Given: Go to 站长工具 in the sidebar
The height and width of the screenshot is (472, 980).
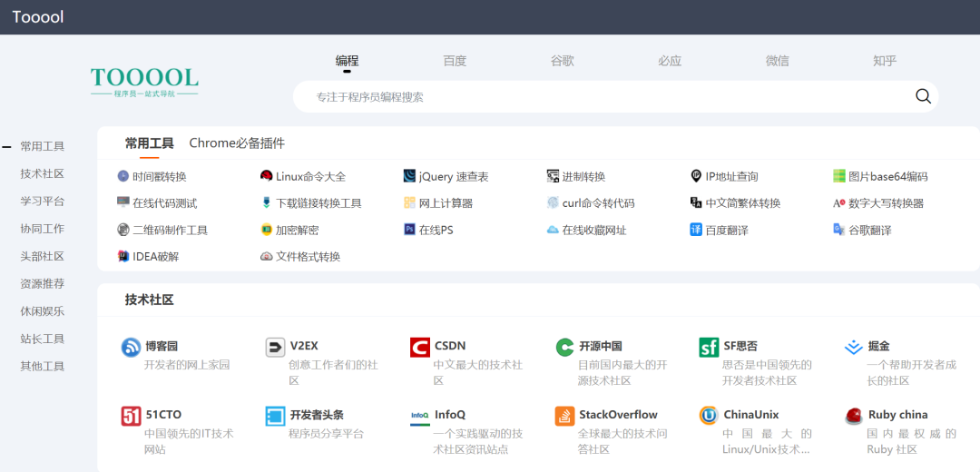Looking at the screenshot, I should coord(42,339).
